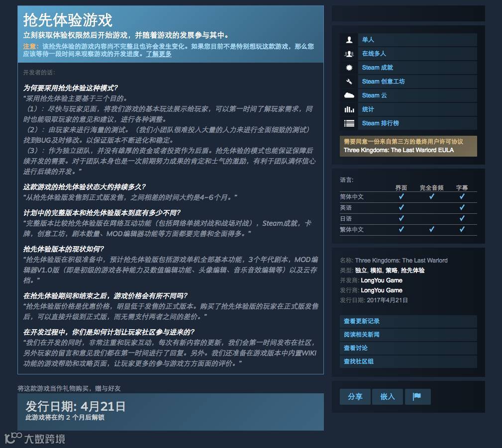The width and height of the screenshot is (502, 448).
Task: Click the Steam Workshop wrench icon
Action: [349, 82]
